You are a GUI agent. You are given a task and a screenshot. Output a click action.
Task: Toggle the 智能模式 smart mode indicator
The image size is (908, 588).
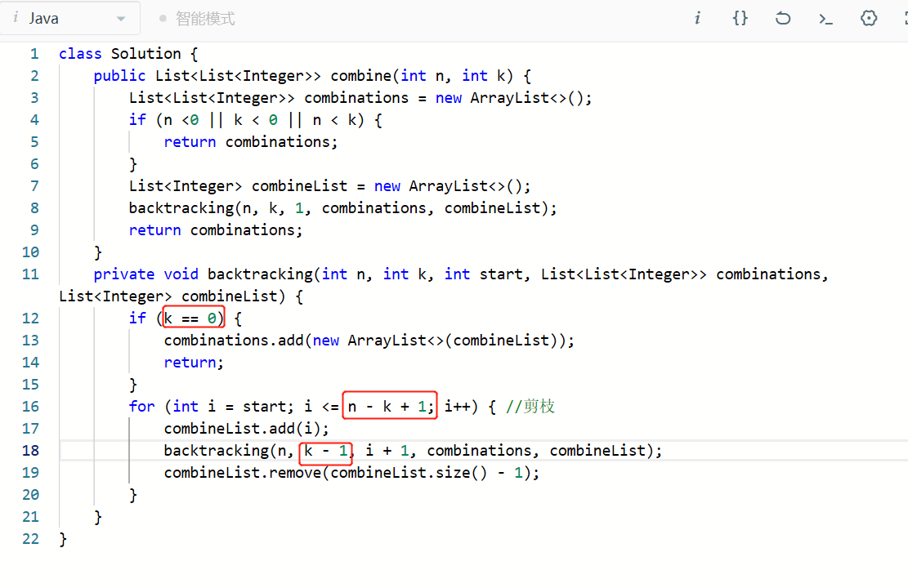[198, 19]
